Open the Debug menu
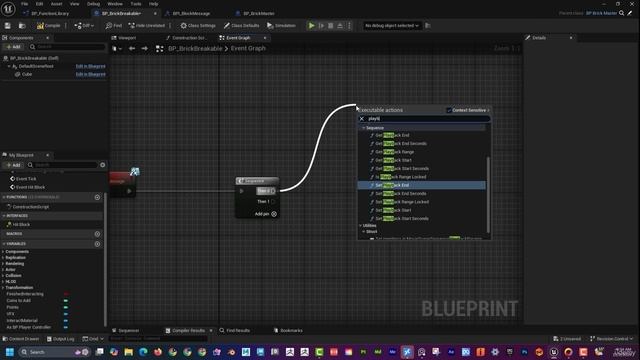Screen dimensions: 640x360 pyautogui.click(x=93, y=4)
